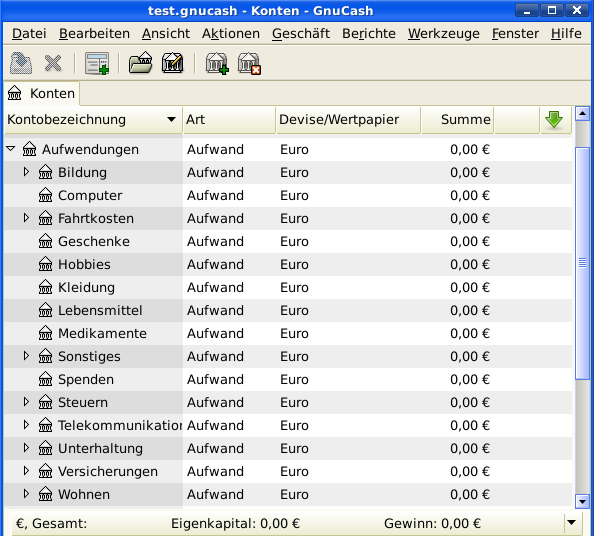The height and width of the screenshot is (536, 594).
Task: Expand the Bildung account
Action: [26, 172]
